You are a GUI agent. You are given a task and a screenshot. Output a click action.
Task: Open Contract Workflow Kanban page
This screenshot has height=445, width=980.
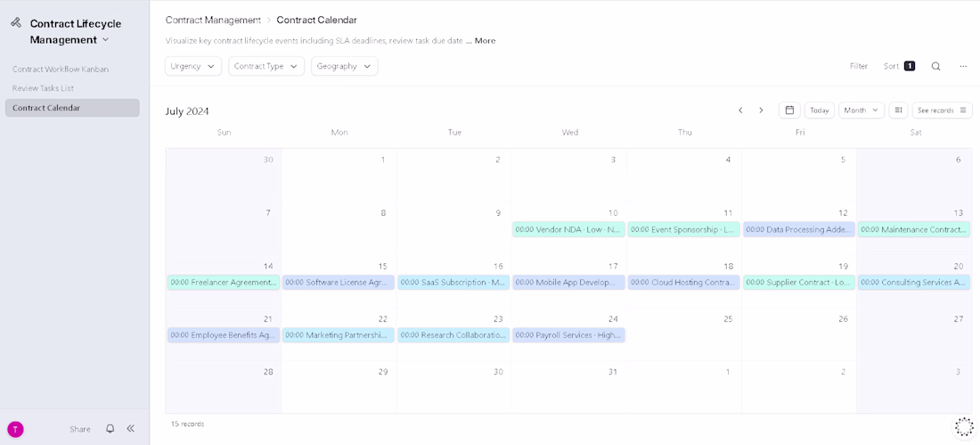pos(61,69)
